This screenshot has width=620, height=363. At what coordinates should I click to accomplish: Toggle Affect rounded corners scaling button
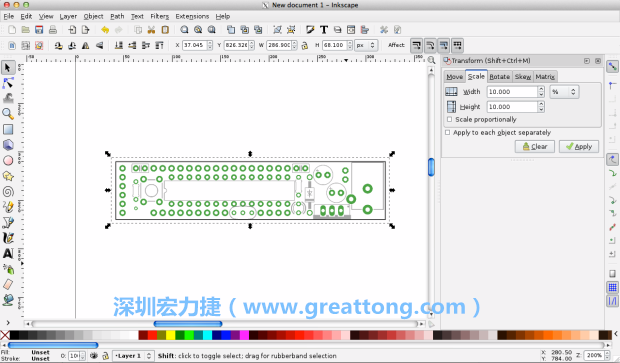(430, 45)
